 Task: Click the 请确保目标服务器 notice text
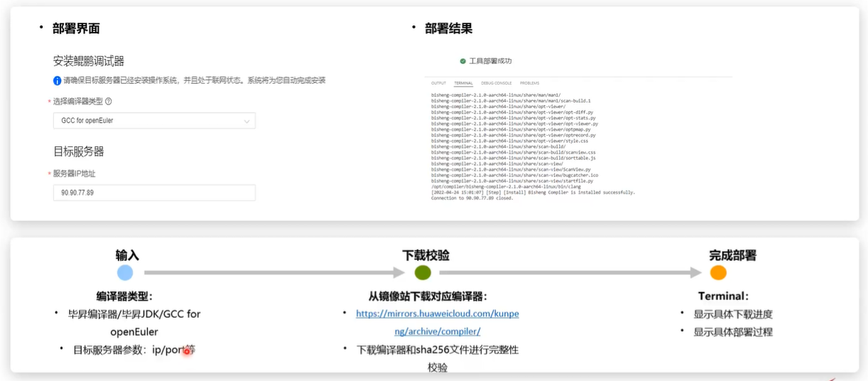pos(195,81)
